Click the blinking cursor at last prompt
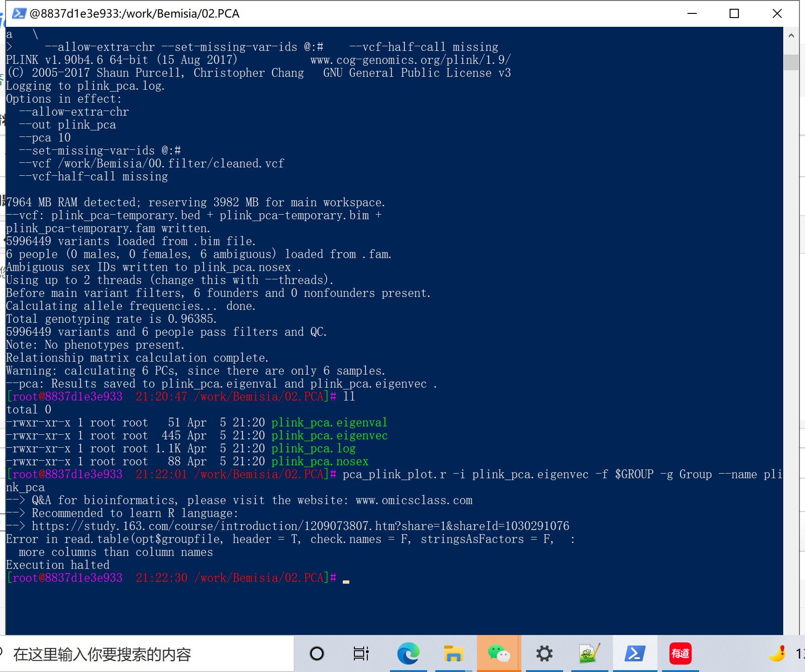Screen dimensions: 805x672 click(346, 581)
